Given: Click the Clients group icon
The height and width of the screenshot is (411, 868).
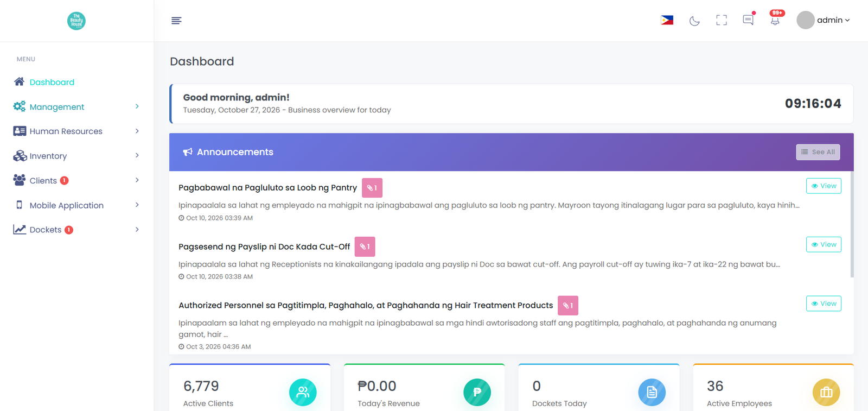Looking at the screenshot, I should tap(20, 180).
